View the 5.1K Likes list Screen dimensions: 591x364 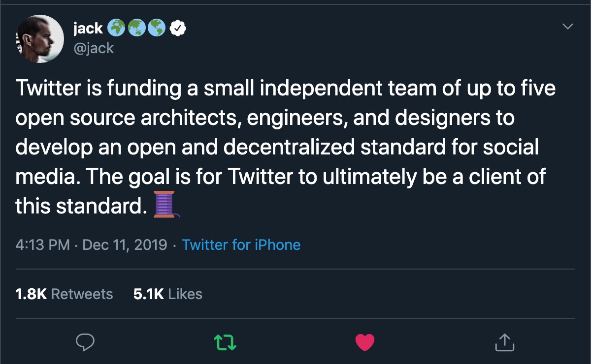[168, 294]
